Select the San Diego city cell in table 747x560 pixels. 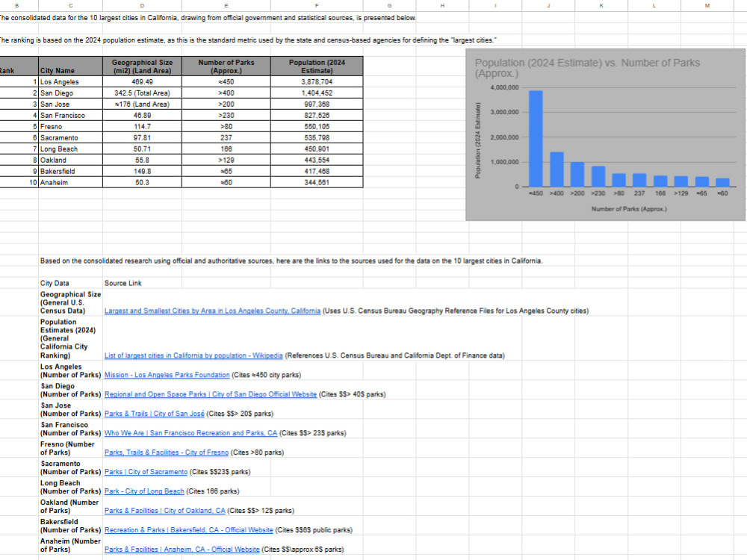point(70,93)
